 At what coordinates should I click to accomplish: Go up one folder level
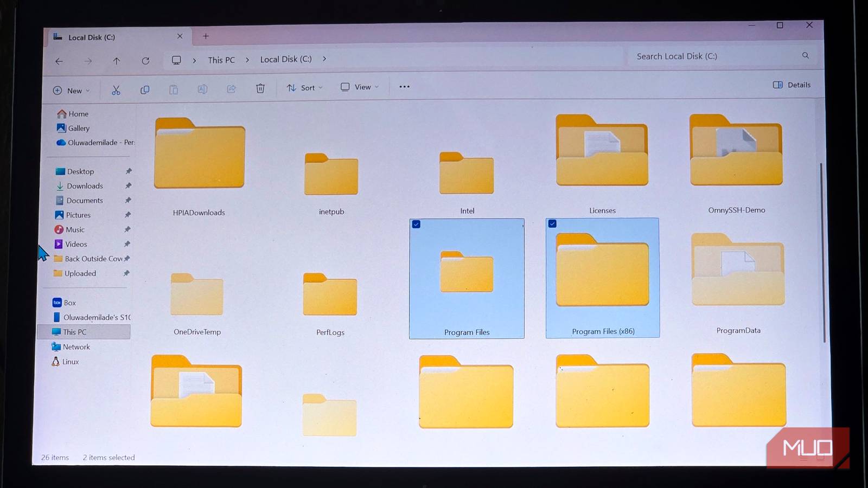click(x=117, y=61)
